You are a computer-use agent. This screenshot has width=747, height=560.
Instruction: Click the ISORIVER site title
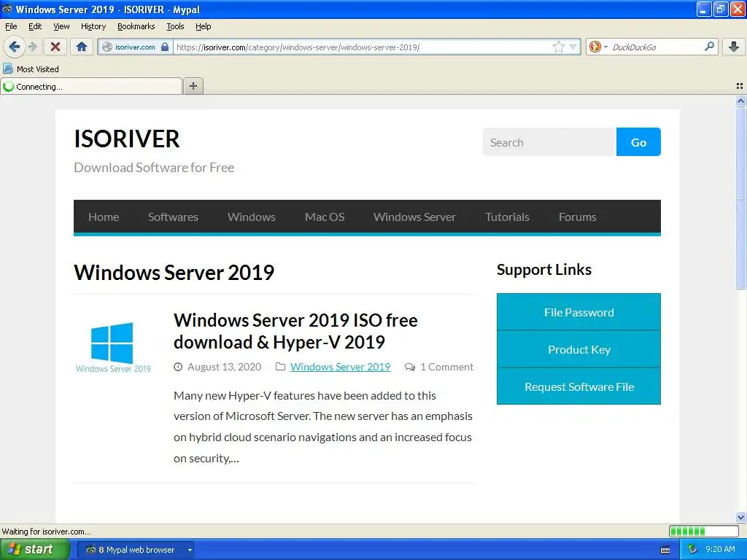point(127,139)
